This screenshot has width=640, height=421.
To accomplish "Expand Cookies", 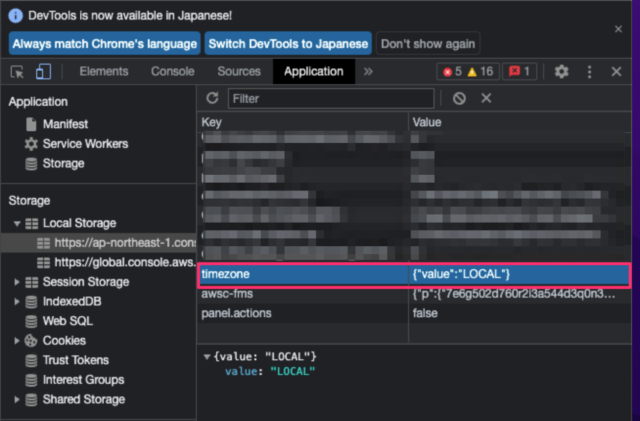I will tap(17, 341).
